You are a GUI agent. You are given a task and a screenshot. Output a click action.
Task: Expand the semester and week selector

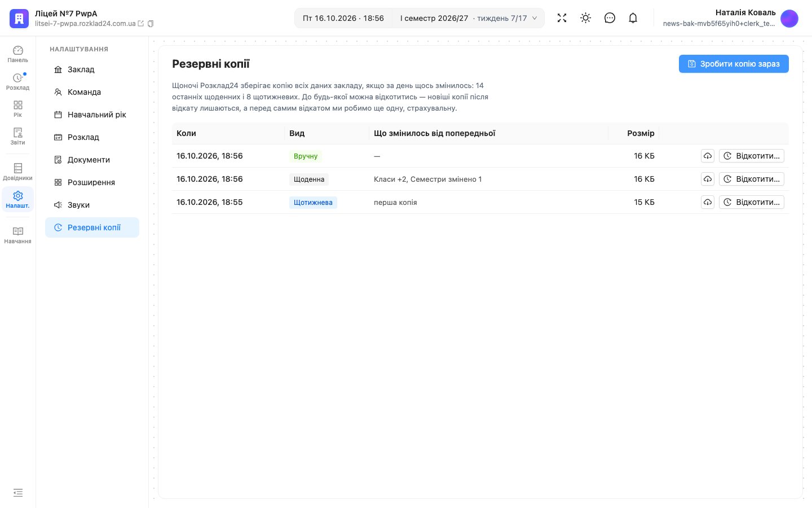click(x=469, y=18)
